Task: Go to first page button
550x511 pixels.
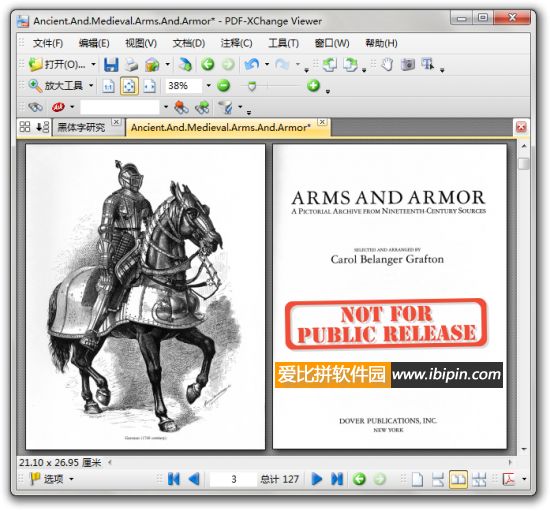Action: 174,479
